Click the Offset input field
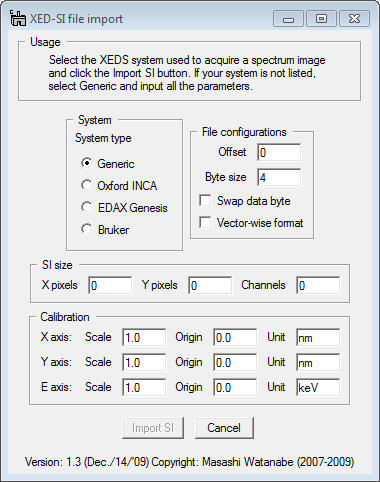This screenshot has height=482, width=380. click(x=279, y=152)
